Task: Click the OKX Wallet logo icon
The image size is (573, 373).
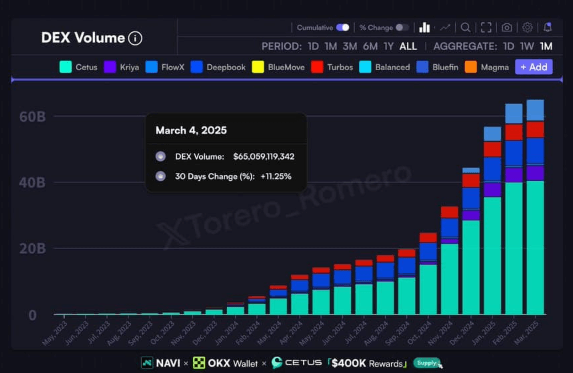Action: [x=199, y=363]
